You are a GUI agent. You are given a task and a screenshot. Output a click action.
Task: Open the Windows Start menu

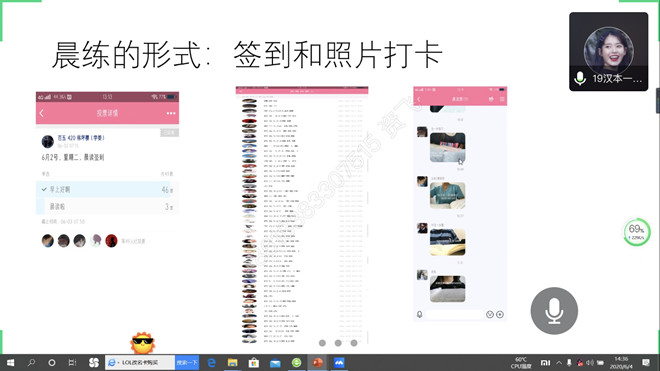(x=11, y=363)
